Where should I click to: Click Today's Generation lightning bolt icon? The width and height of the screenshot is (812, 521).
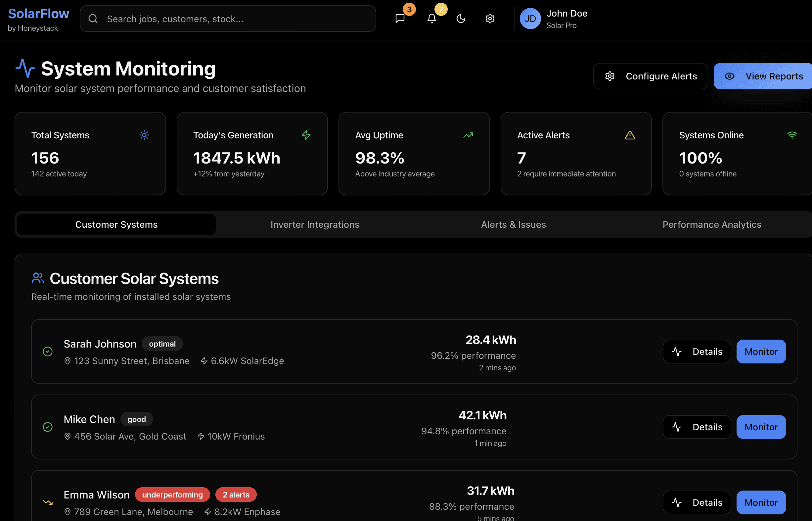coord(306,135)
